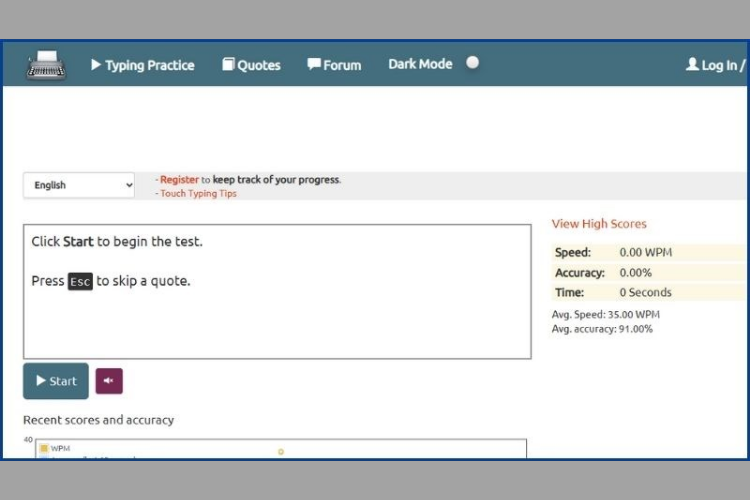Open the Touch Typing Tips link
Screen dimensions: 750x500
(x=198, y=193)
